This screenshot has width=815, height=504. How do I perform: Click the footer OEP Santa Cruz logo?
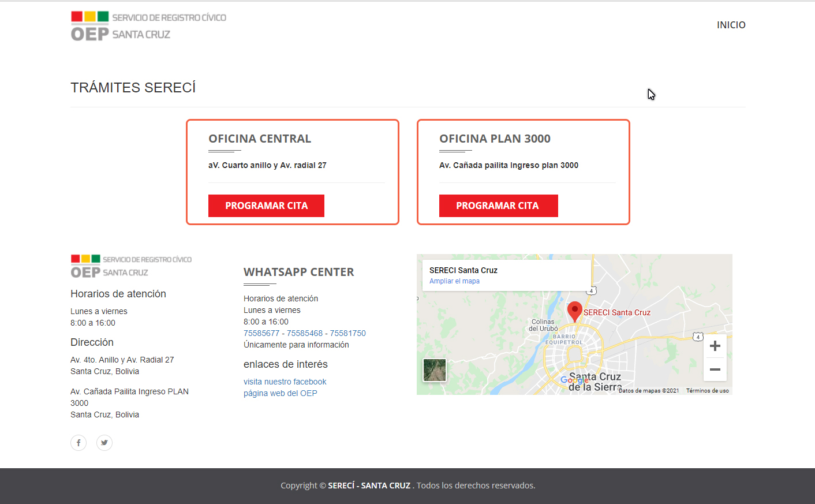131,266
